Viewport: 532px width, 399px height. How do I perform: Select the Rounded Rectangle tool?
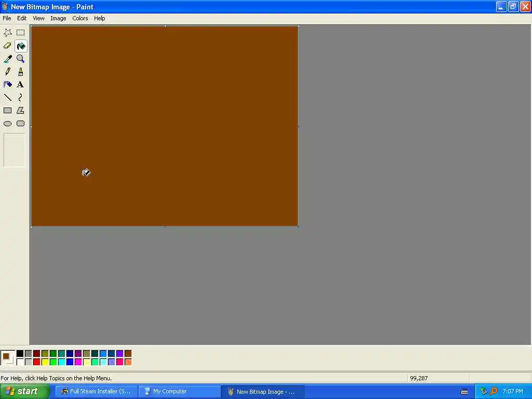[x=20, y=124]
